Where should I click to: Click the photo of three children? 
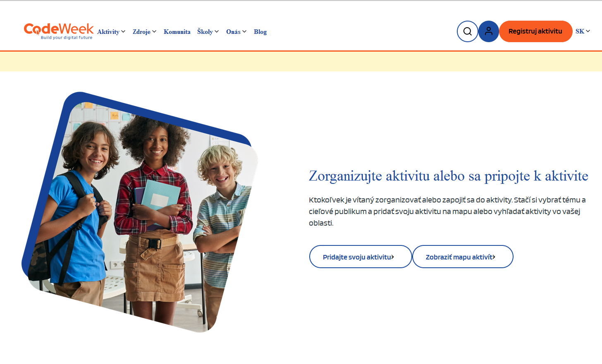(x=140, y=212)
